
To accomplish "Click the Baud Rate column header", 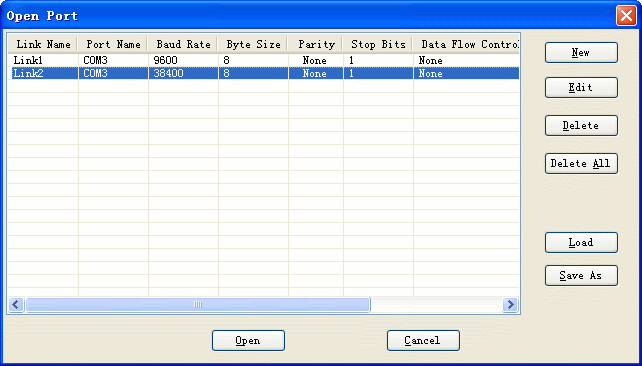I will [183, 44].
